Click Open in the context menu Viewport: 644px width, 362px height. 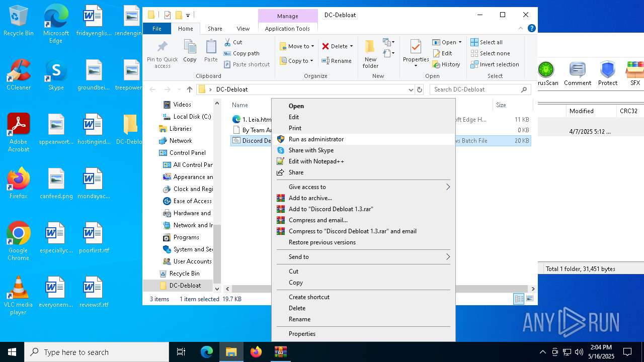296,106
